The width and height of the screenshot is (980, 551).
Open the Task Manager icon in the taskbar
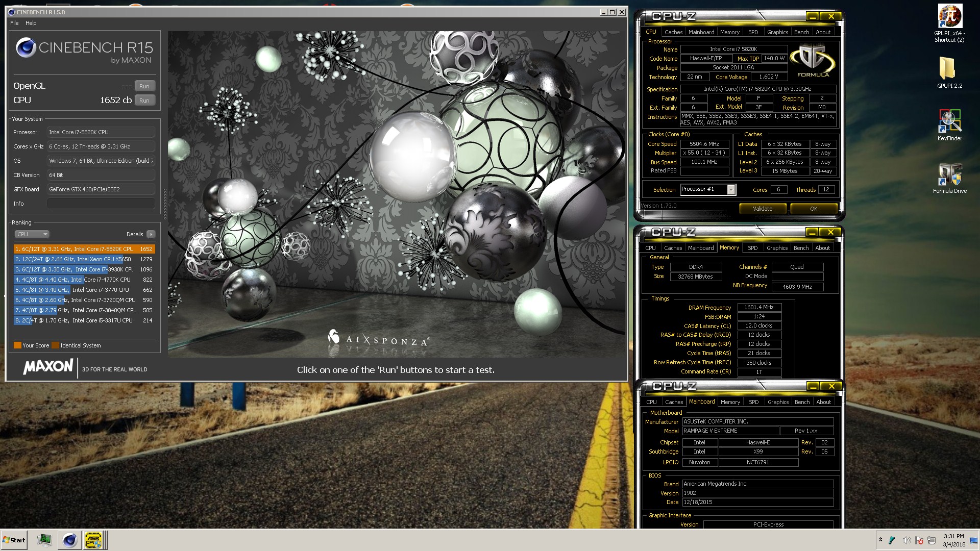tap(44, 540)
